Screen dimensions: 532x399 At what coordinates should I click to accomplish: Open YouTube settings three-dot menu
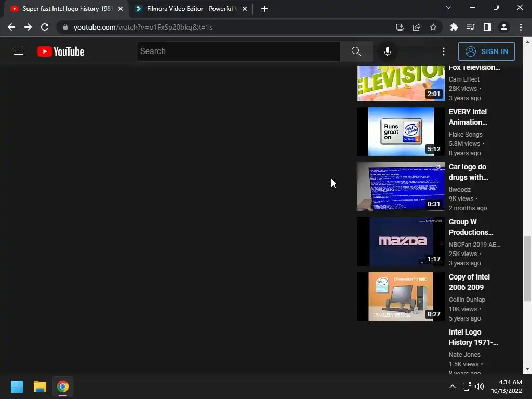(444, 51)
